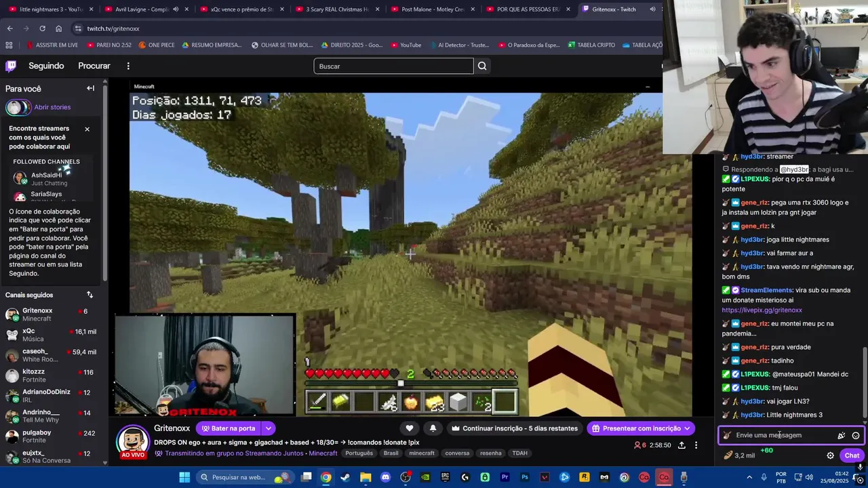This screenshot has height=488, width=868.
Task: Expand Presentear com inscrição dropdown
Action: (687, 428)
